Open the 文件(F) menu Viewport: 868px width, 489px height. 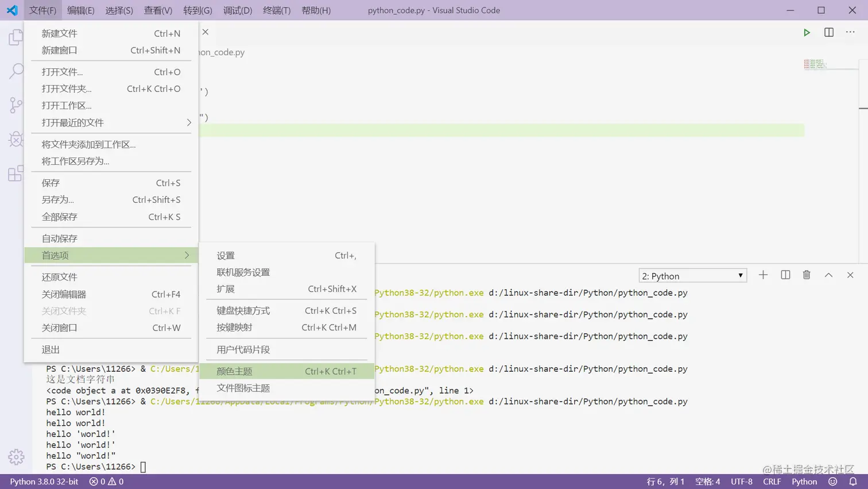coord(42,10)
